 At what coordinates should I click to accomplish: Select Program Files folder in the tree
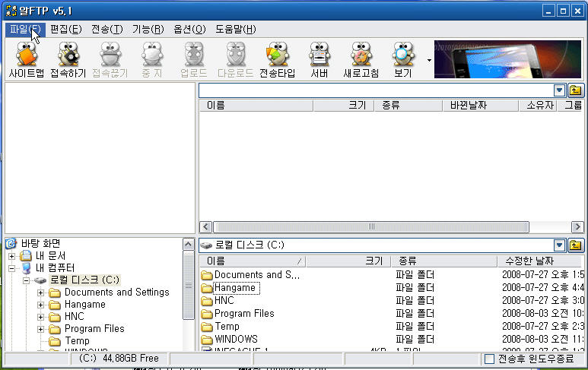[x=94, y=328]
